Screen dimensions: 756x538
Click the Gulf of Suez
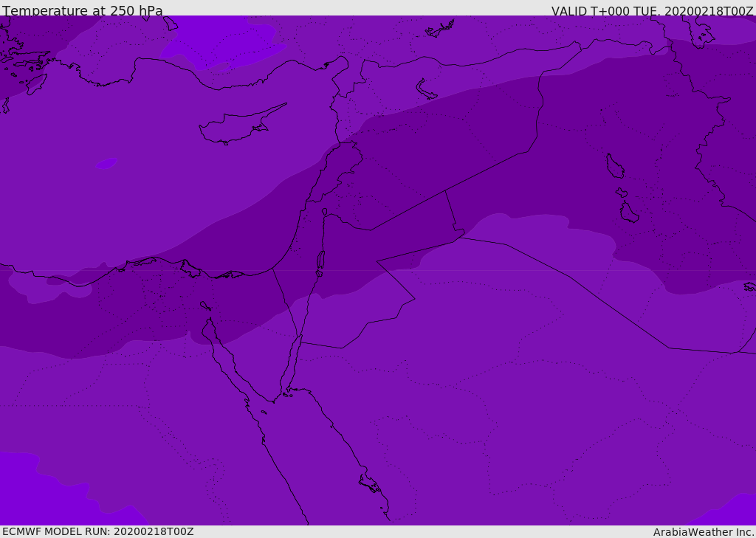[x=221, y=354]
